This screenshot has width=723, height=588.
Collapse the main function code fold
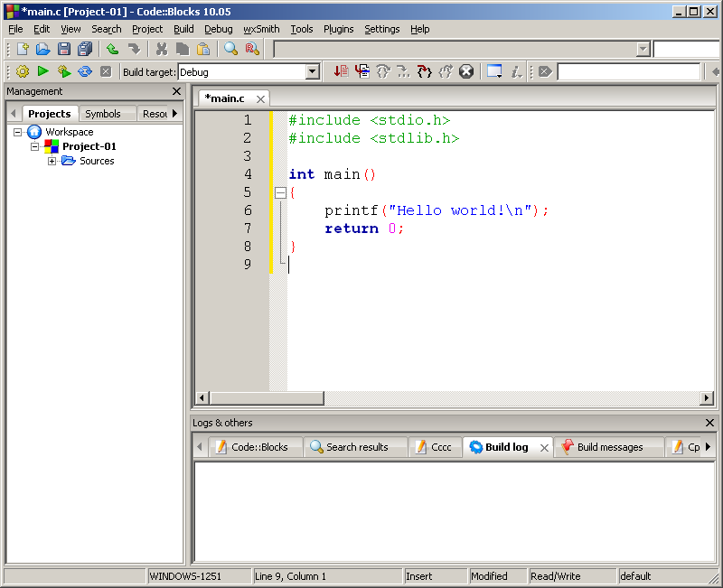click(x=280, y=192)
